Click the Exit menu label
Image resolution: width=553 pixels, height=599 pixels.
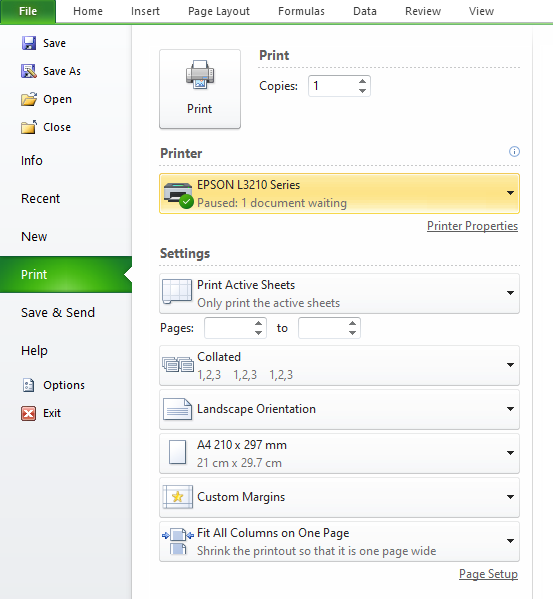pyautogui.click(x=52, y=413)
